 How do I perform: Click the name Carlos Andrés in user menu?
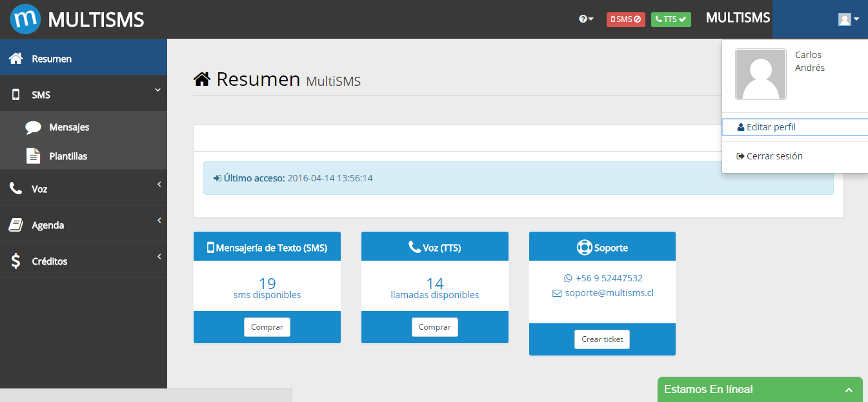tap(810, 61)
